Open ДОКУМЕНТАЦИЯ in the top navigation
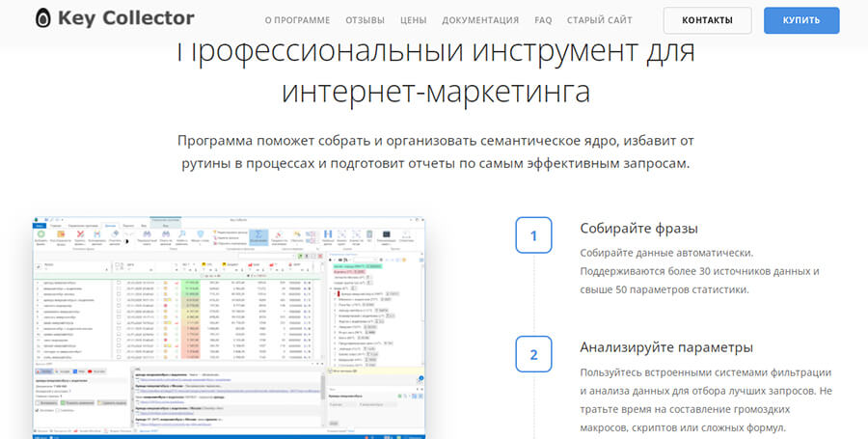 pos(480,20)
